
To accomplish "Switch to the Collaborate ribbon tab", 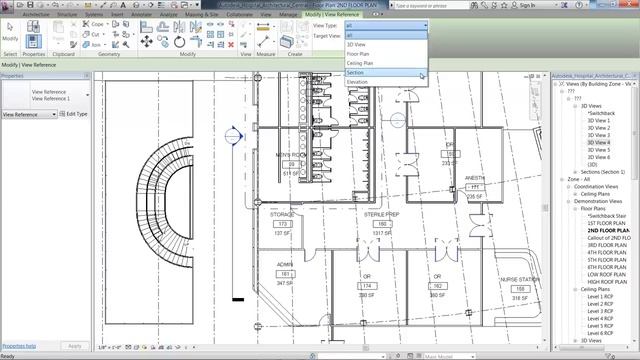I will [240, 14].
